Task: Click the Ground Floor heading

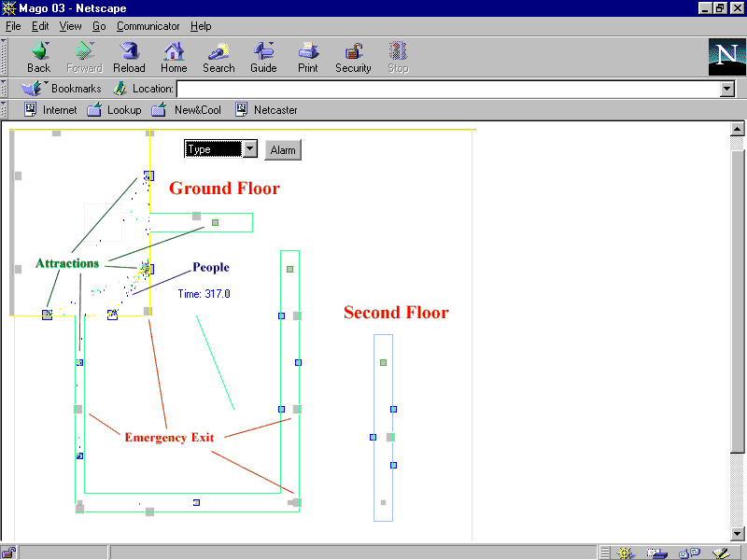Action: (x=224, y=189)
